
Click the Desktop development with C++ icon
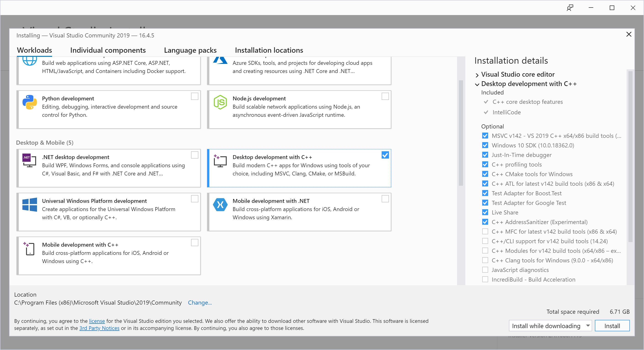(x=220, y=161)
